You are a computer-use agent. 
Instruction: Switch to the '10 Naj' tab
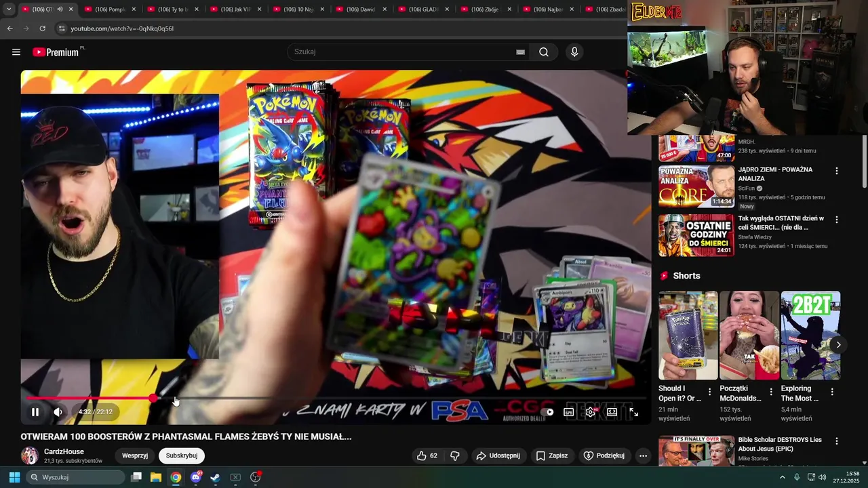click(298, 9)
